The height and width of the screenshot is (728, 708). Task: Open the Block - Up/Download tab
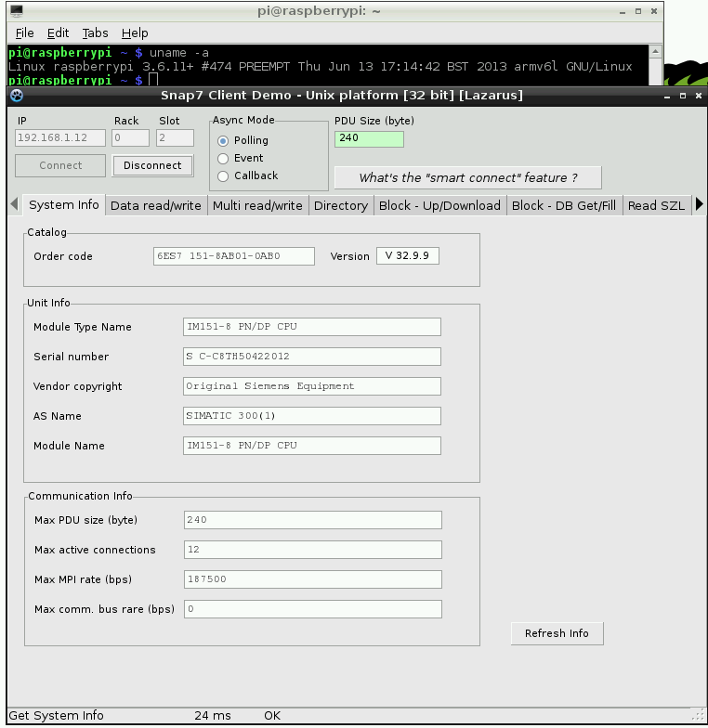pos(439,205)
